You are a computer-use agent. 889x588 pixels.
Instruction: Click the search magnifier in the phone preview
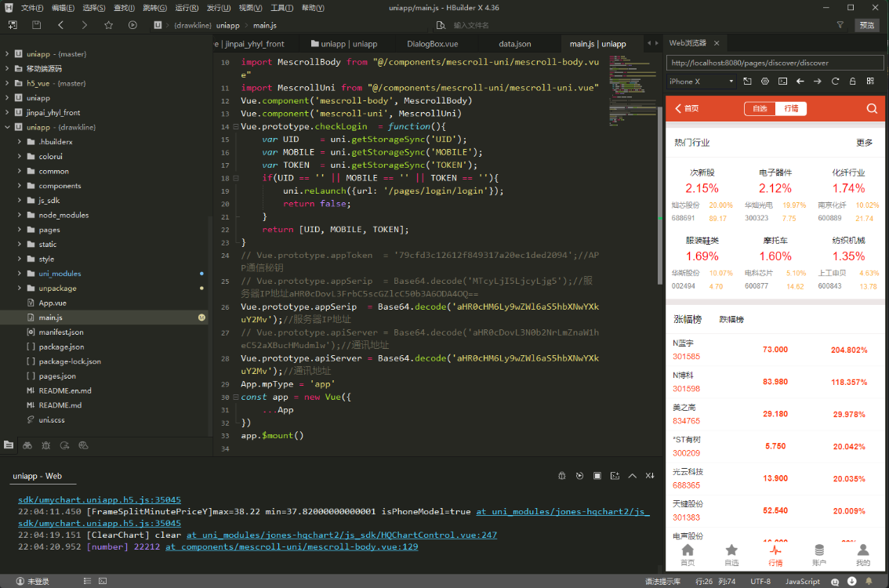pyautogui.click(x=872, y=108)
